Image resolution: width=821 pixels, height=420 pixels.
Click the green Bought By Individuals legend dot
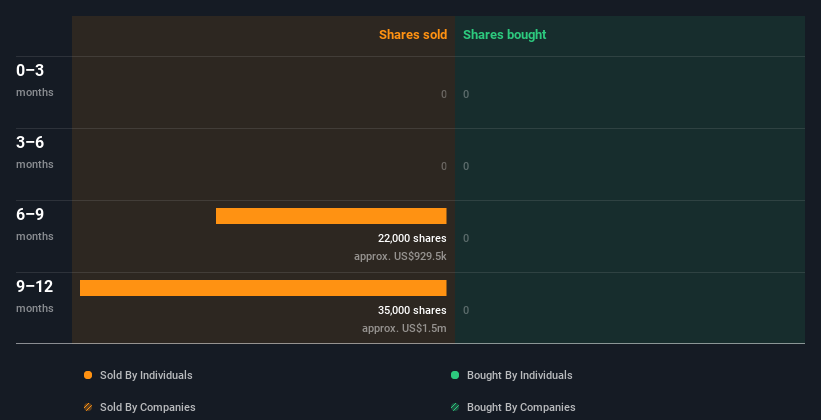455,375
